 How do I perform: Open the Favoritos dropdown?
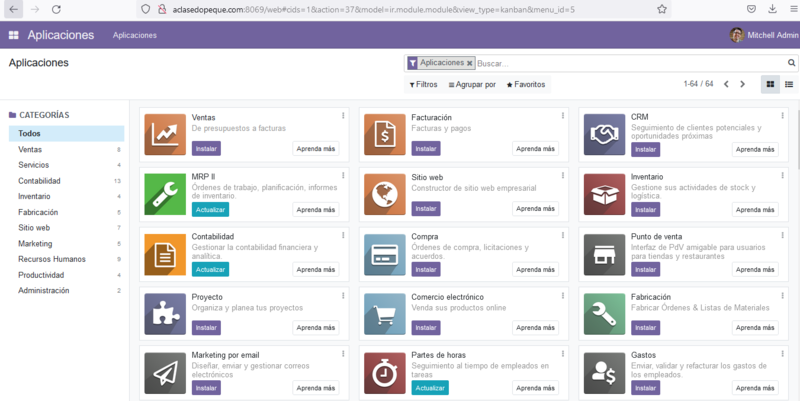click(x=526, y=85)
